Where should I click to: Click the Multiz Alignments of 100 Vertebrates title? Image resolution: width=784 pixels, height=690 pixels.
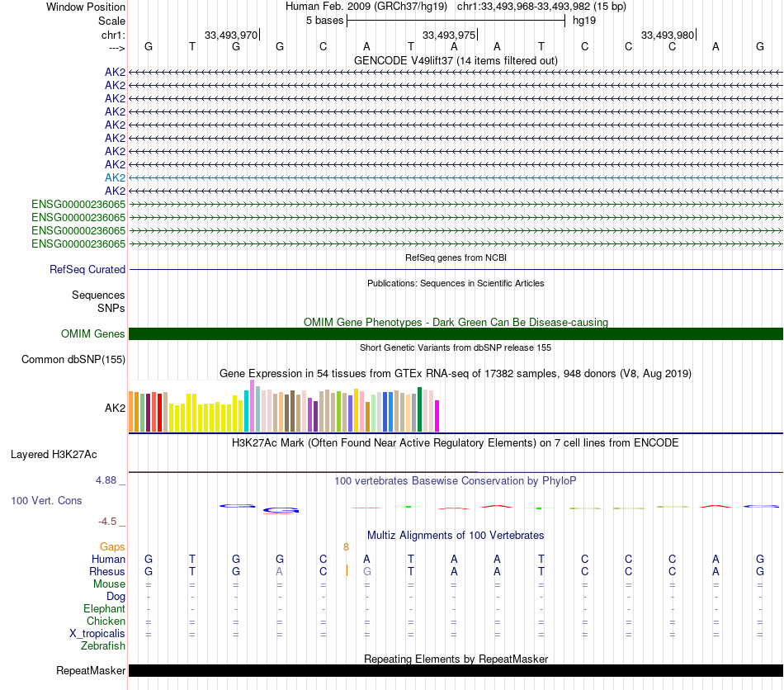(x=456, y=535)
